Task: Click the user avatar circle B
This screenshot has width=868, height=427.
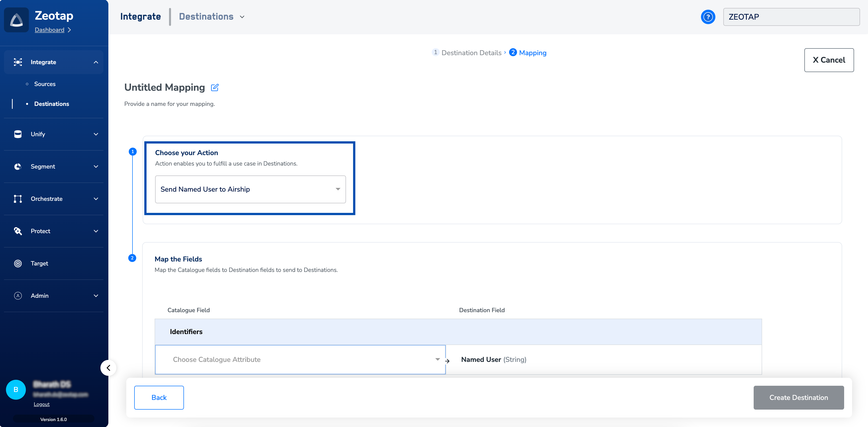Action: [16, 389]
